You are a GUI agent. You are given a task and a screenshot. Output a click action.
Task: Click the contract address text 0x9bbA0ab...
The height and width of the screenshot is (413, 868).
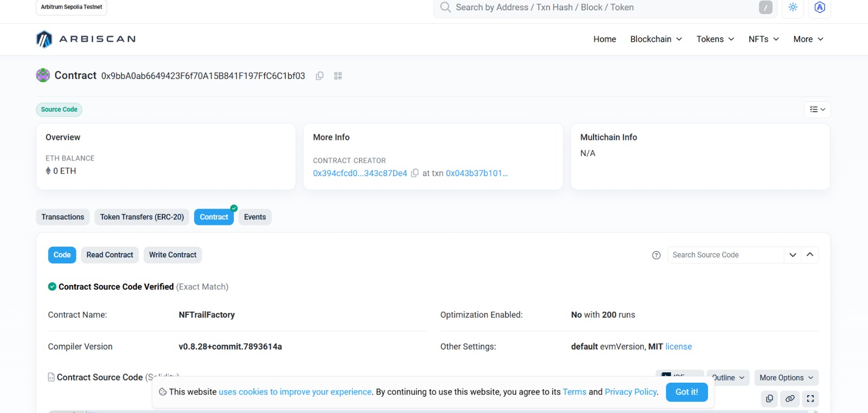coord(203,76)
